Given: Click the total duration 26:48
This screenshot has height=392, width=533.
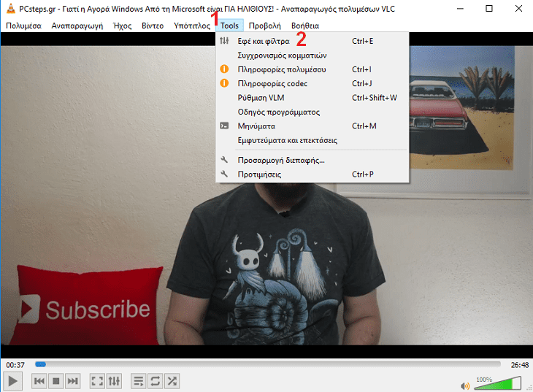Looking at the screenshot, I should click(520, 365).
